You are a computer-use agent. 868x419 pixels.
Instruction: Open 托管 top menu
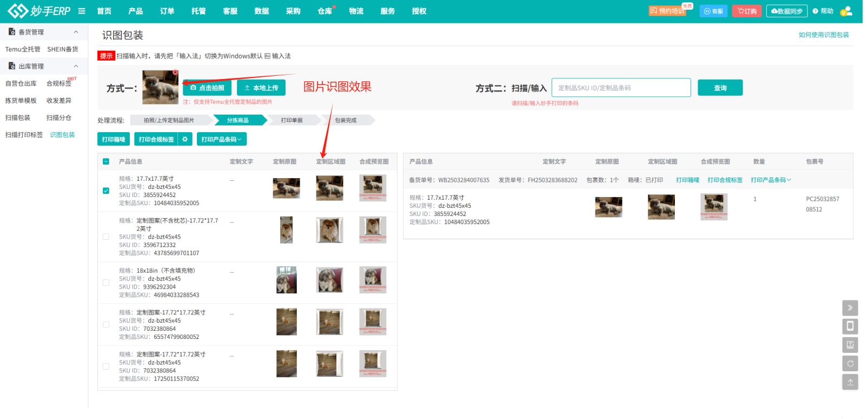pyautogui.click(x=198, y=11)
